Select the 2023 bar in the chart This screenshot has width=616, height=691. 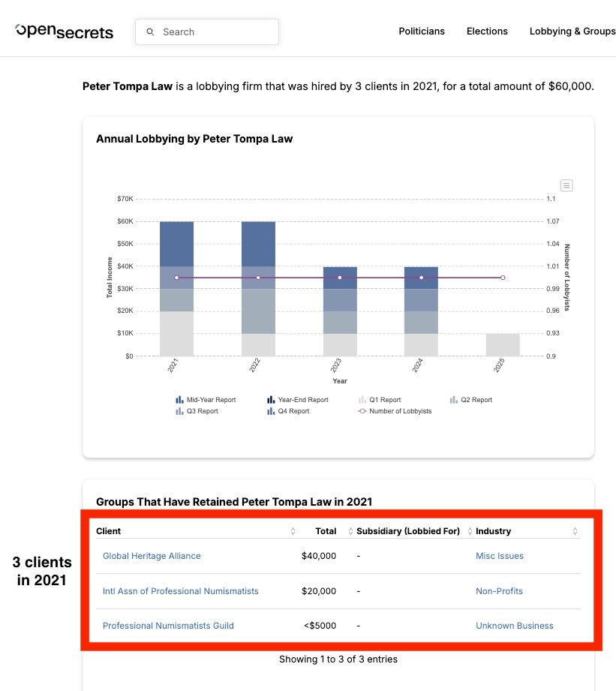point(340,311)
